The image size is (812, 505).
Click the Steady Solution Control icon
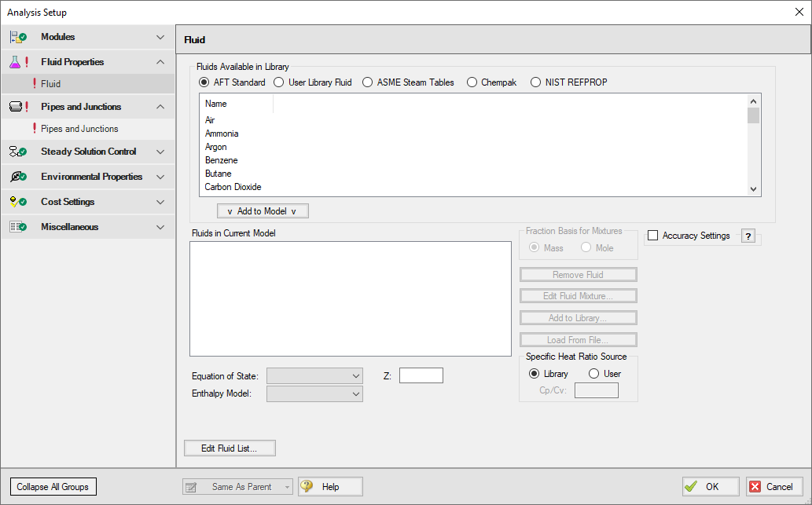pos(17,152)
